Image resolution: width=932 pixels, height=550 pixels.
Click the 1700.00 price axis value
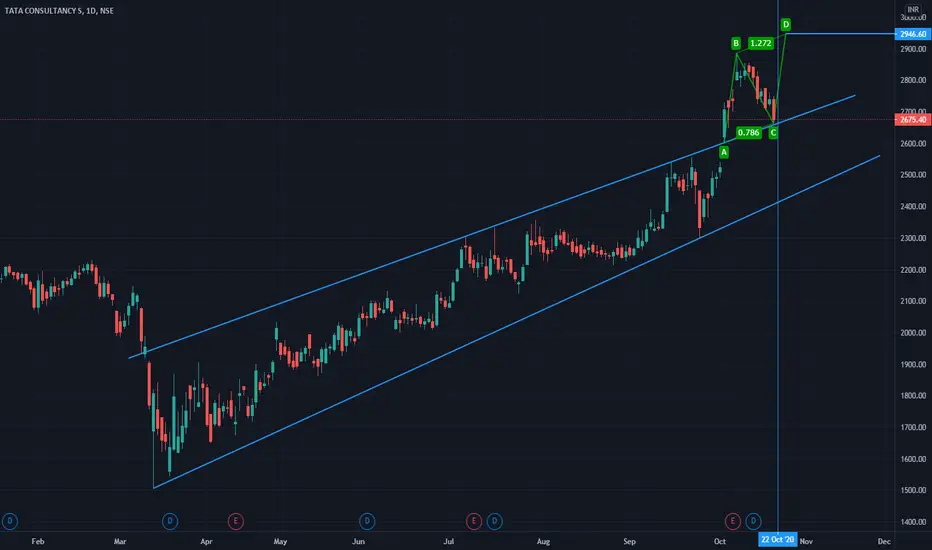point(914,427)
